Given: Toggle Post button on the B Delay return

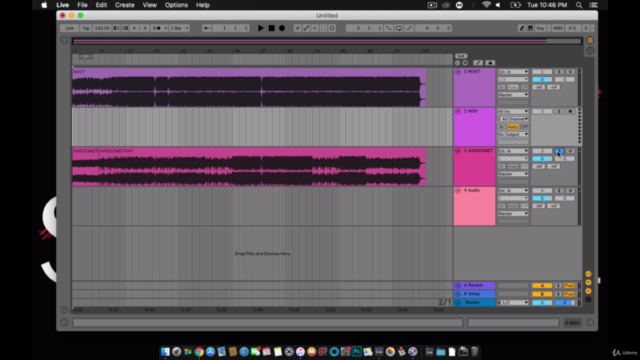Looking at the screenshot, I should click(x=569, y=294).
